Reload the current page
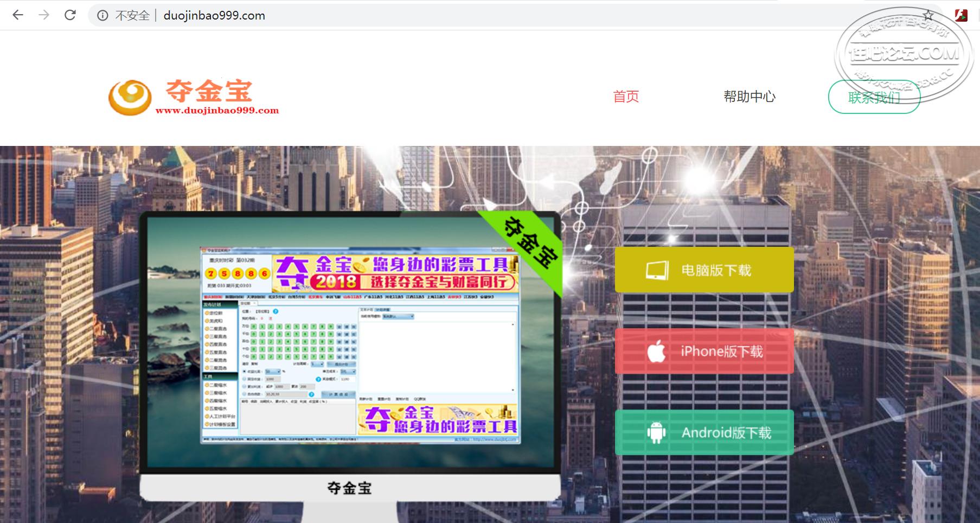980x523 pixels. [70, 15]
